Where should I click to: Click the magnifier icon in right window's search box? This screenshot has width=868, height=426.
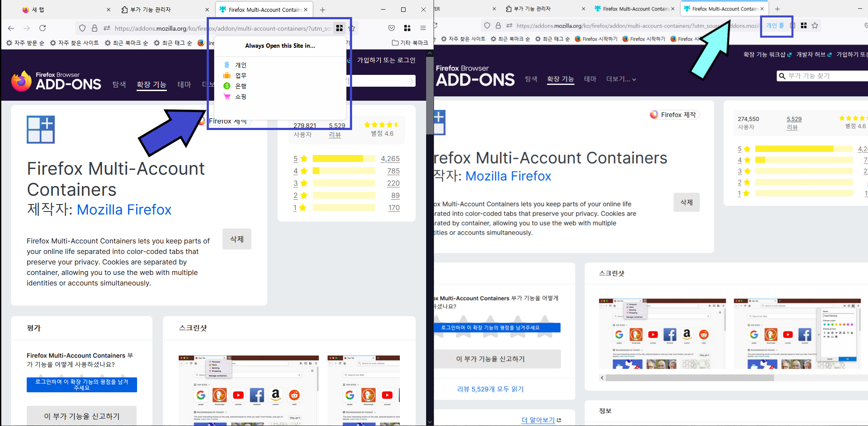click(782, 76)
